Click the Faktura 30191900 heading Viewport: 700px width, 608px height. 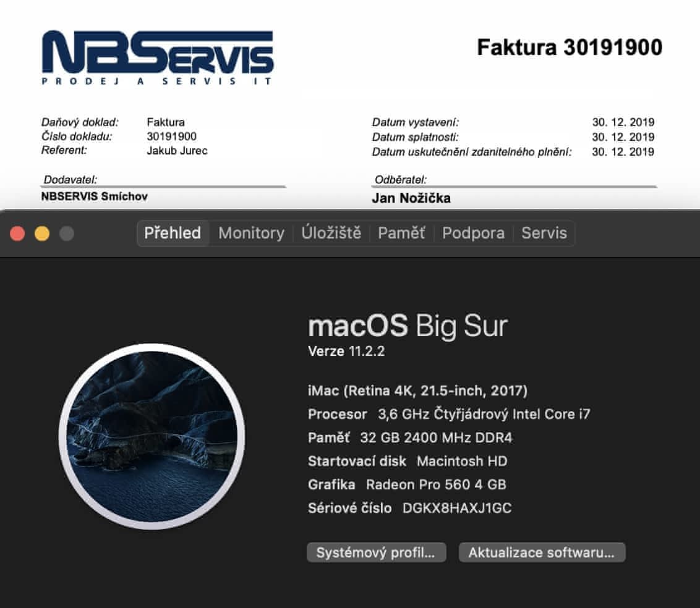point(570,48)
